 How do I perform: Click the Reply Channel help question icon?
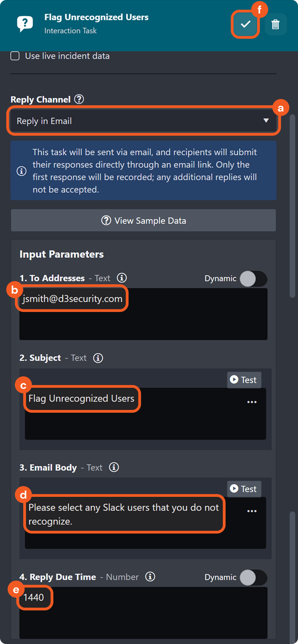coord(79,99)
